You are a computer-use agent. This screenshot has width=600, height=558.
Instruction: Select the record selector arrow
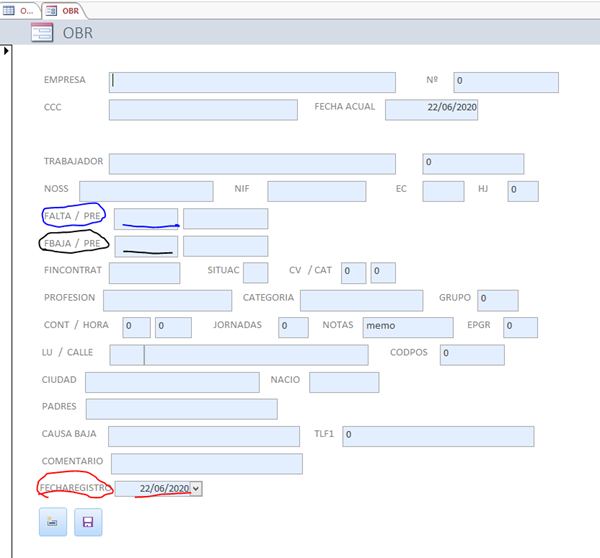(6, 51)
